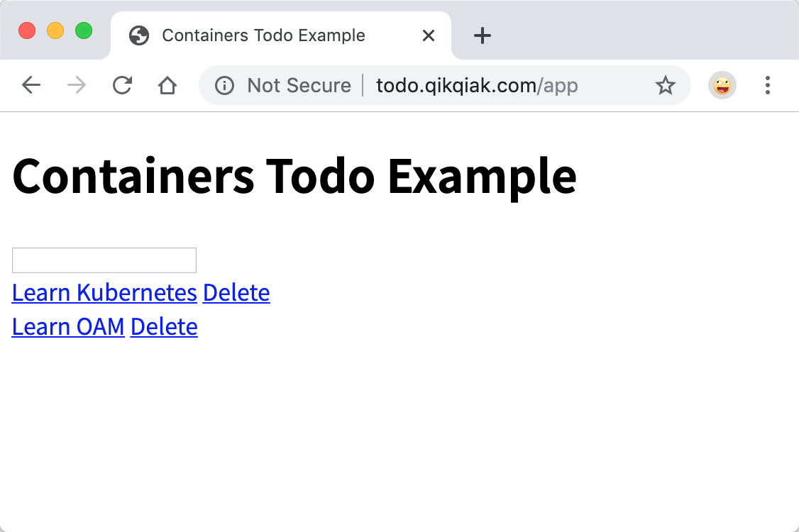799x532 pixels.
Task: Click the Not Secure label
Action: tap(299, 85)
